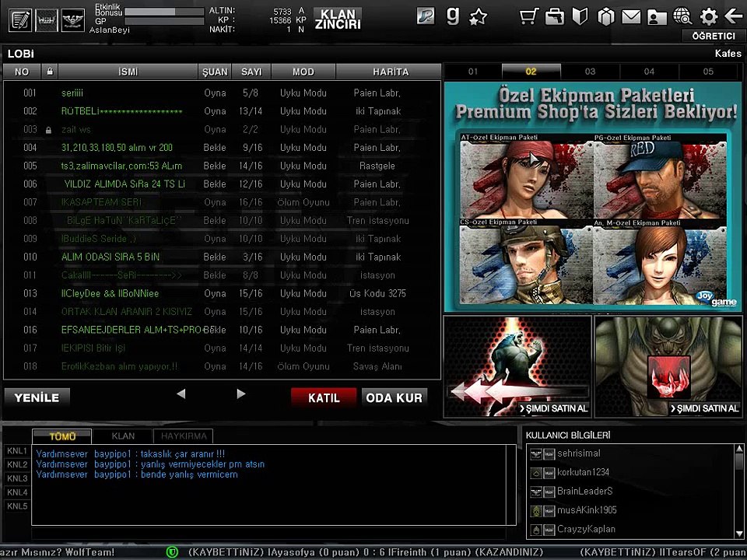Click the P logo icon in the top bar

[x=426, y=16]
